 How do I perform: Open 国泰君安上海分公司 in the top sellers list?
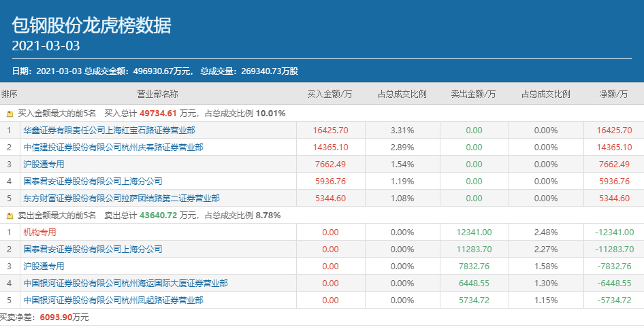coord(93,249)
